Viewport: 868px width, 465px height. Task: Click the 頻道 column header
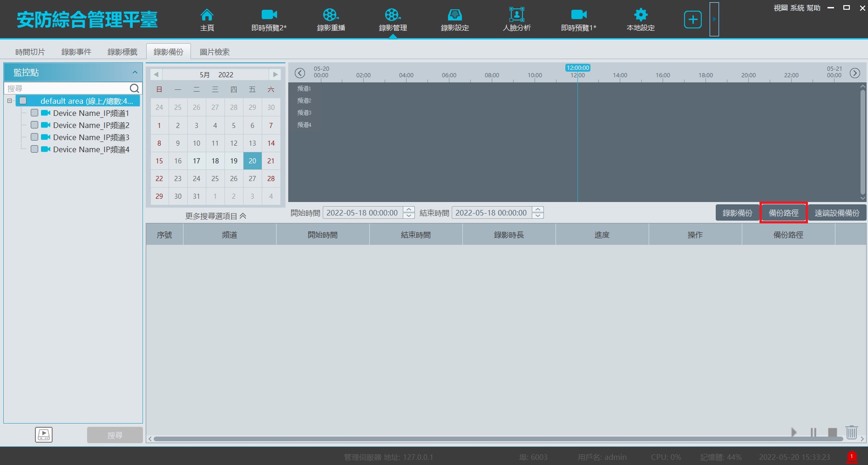pos(230,235)
